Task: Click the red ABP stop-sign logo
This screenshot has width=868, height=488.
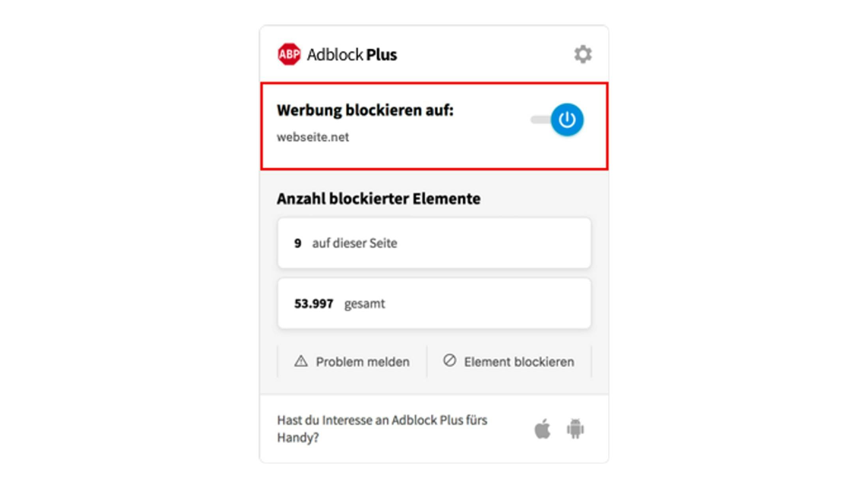Action: (x=289, y=54)
